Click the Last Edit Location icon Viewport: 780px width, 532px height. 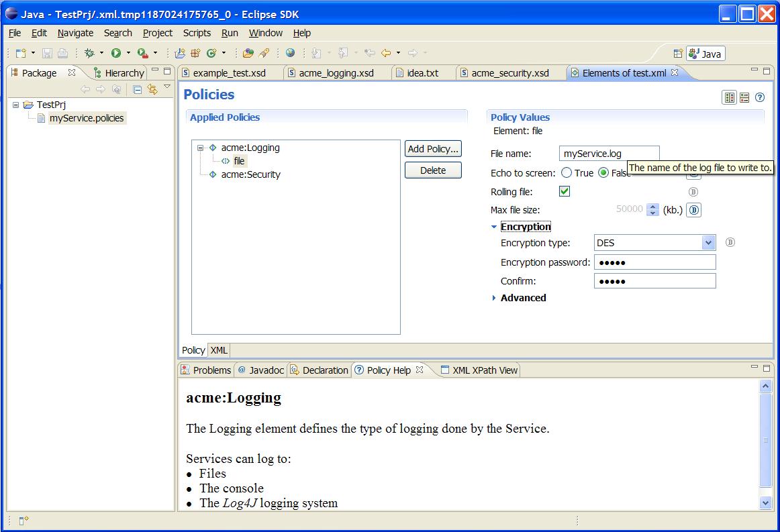click(370, 53)
